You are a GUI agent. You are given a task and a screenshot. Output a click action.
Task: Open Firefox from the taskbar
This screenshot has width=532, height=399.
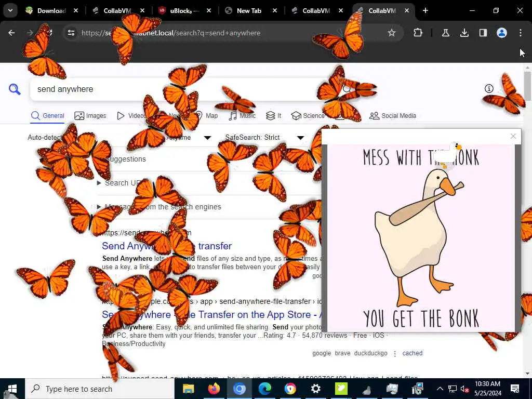[x=214, y=389]
